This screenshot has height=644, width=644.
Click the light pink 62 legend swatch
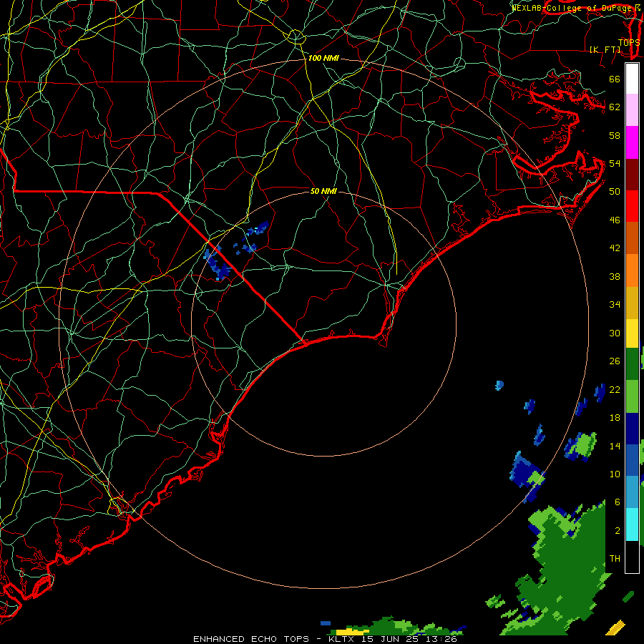632,110
